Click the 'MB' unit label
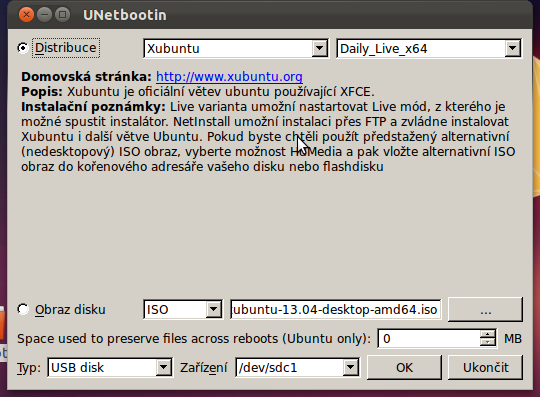The image size is (540, 397). point(513,339)
